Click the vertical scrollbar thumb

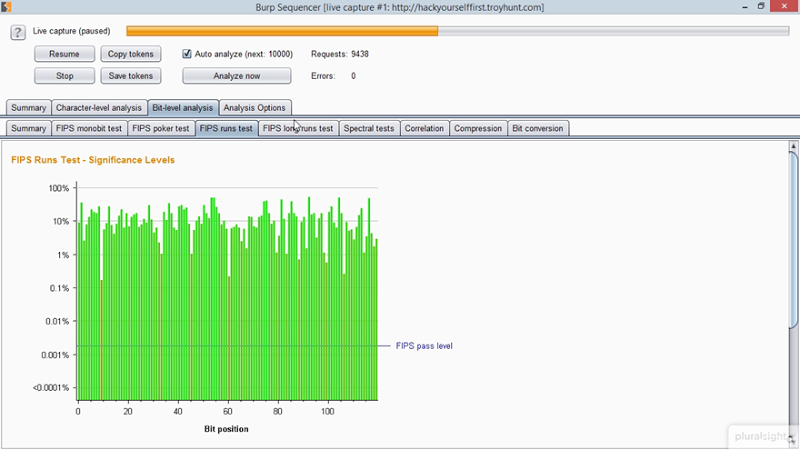pos(793,240)
